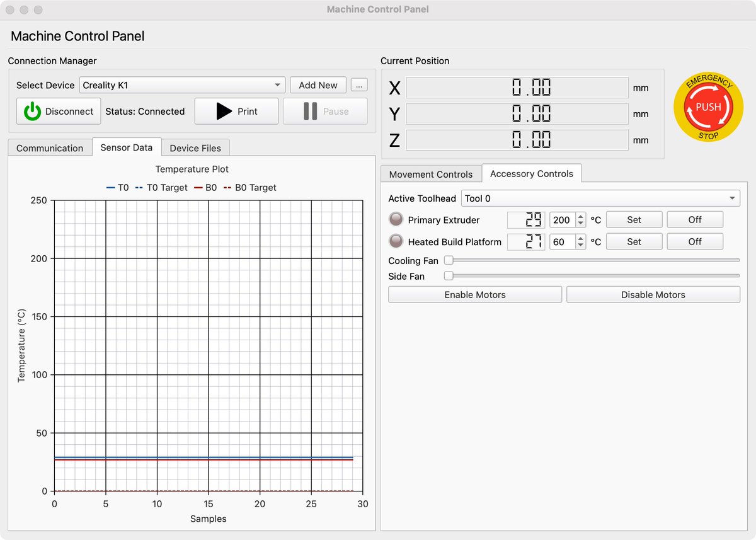Select the Accessory Controls tab
756x540 pixels.
pyautogui.click(x=532, y=173)
